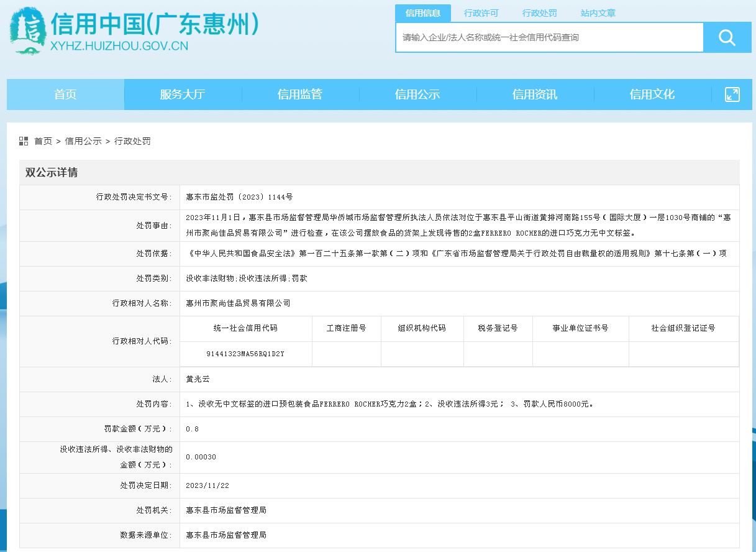Click the confiscated amount value 0.00030

pyautogui.click(x=201, y=457)
